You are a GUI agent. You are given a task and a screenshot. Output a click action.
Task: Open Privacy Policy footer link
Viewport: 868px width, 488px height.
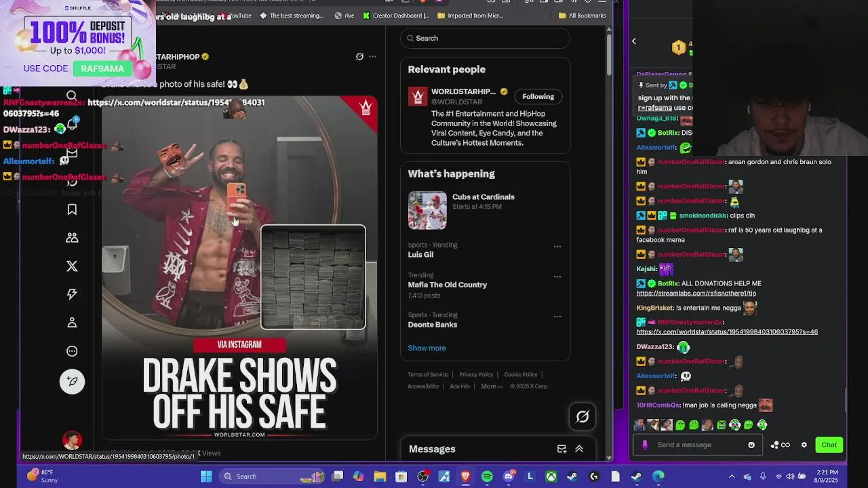pos(476,374)
